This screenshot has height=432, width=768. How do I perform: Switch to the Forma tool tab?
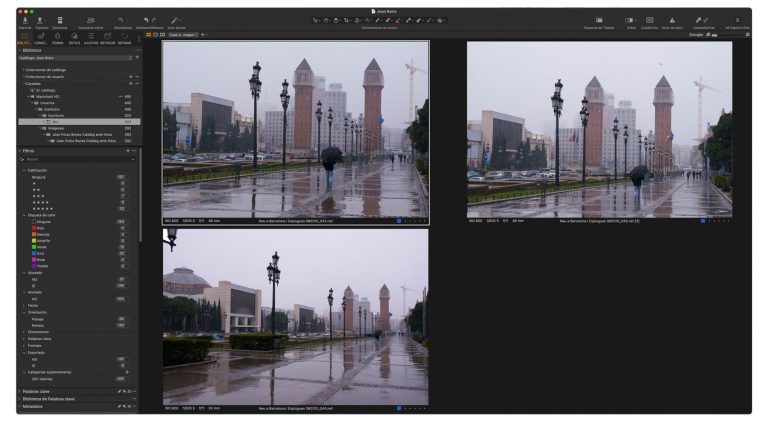[57, 38]
